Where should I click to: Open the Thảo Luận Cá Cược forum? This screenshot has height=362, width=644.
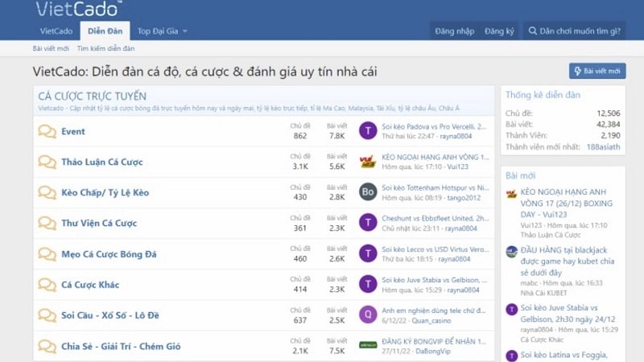pos(102,162)
